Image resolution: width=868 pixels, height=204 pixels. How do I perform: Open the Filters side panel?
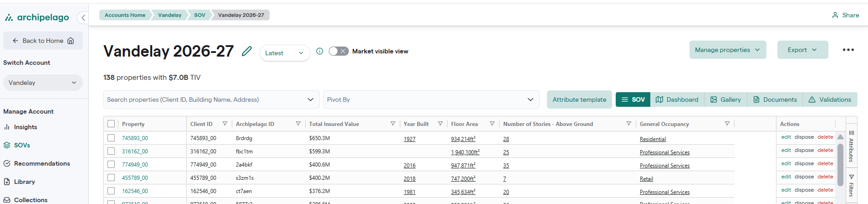851,185
